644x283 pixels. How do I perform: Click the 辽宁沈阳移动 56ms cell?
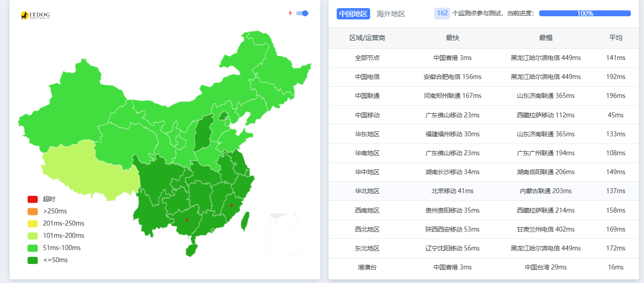pos(452,248)
